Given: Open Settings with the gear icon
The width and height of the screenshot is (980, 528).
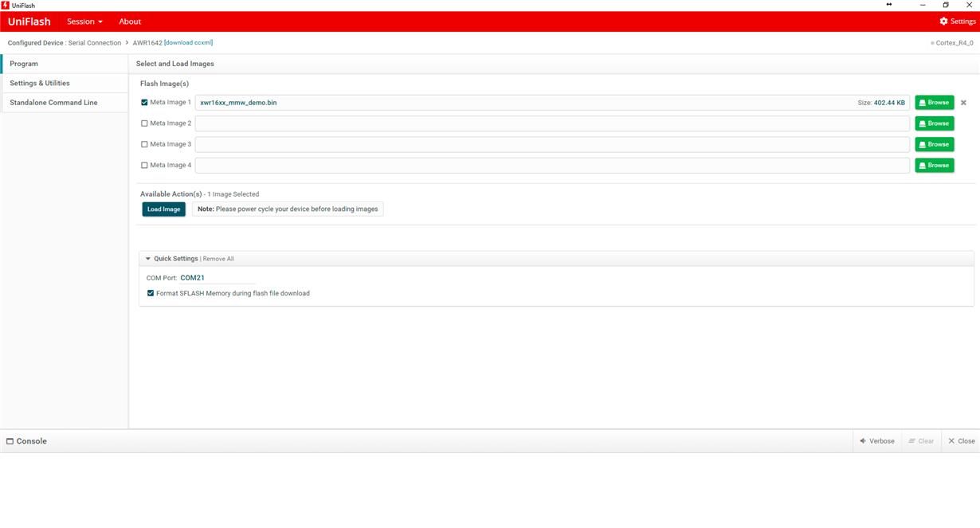Looking at the screenshot, I should click(957, 22).
